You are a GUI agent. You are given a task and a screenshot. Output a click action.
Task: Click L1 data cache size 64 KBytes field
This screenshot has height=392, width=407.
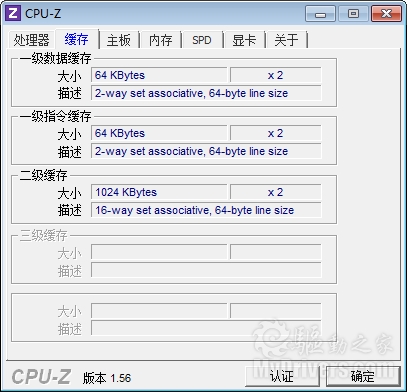[159, 75]
